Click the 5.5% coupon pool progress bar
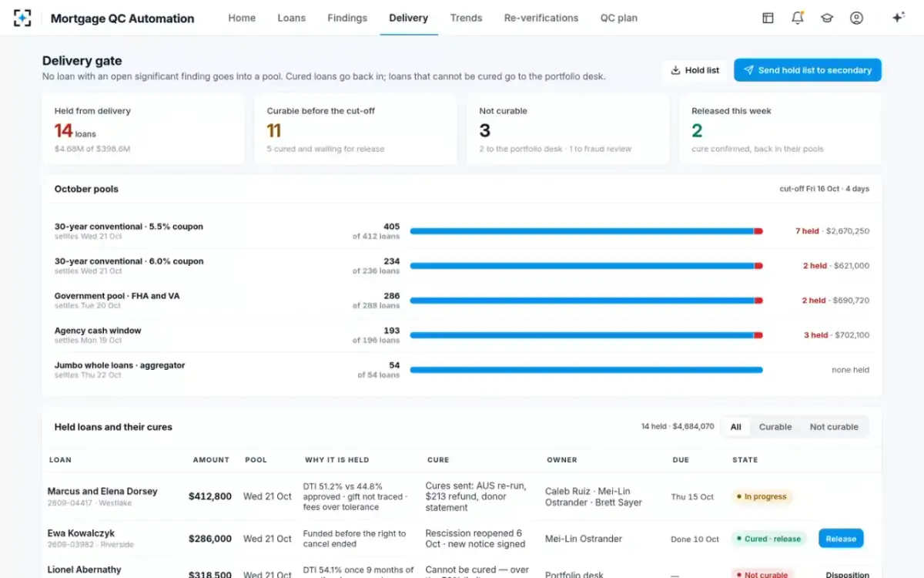924x578 pixels. (x=586, y=231)
